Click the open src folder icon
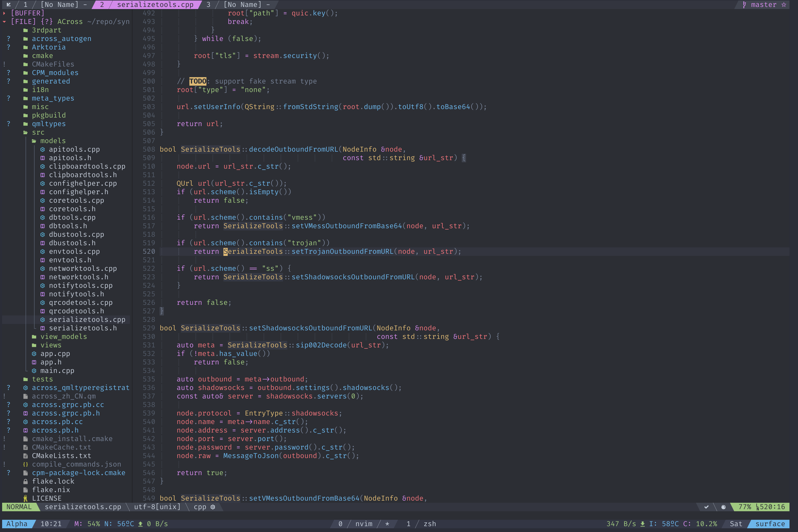This screenshot has height=532, width=798. pyautogui.click(x=26, y=132)
